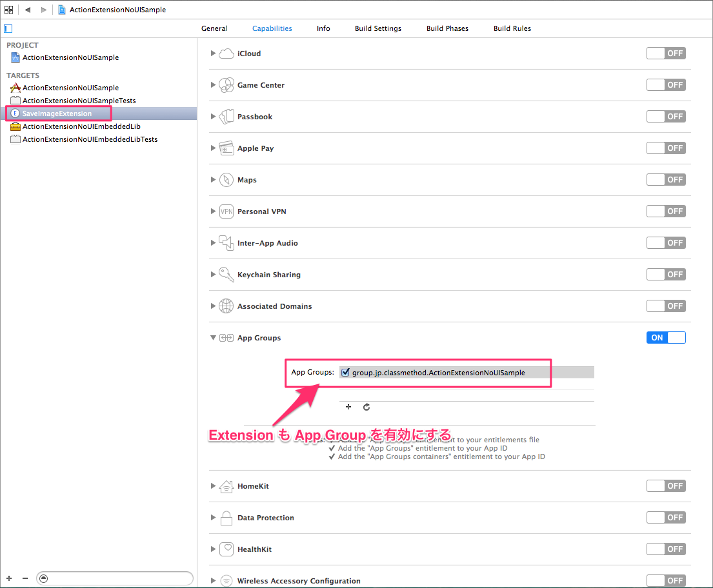Expand the HealthKit section
Screen dimensions: 713x588
(213, 549)
